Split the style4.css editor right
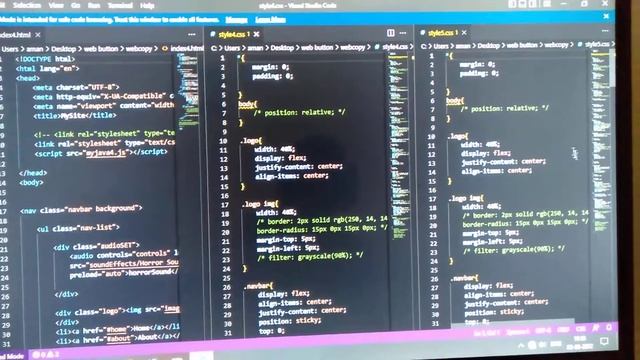The height and width of the screenshot is (360, 640). 391,33
